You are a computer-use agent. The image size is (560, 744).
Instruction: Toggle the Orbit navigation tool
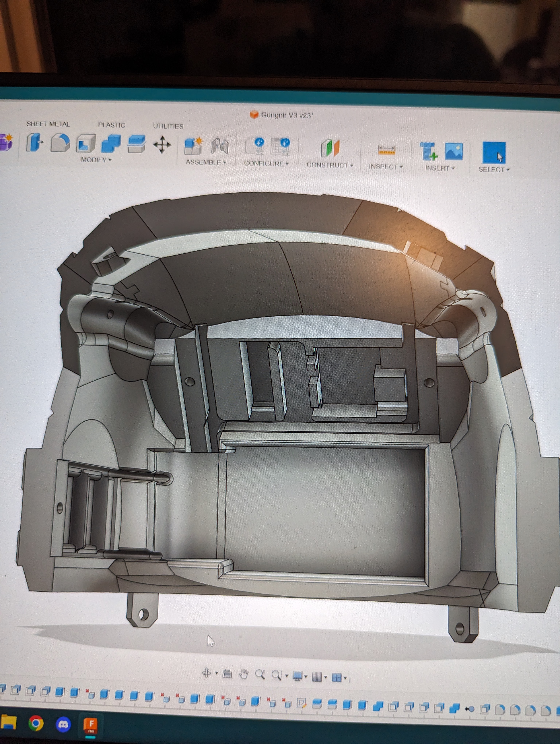click(x=206, y=673)
